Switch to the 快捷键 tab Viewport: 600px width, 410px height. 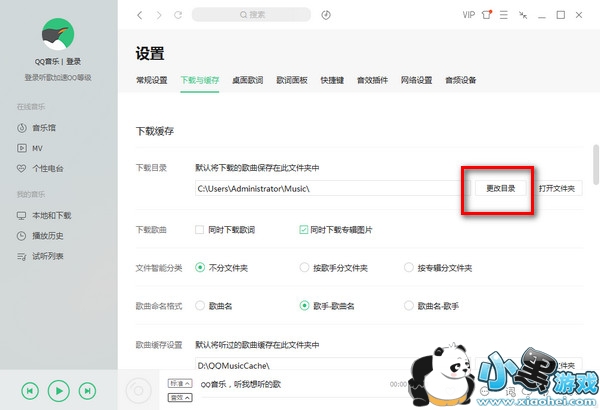(x=332, y=80)
